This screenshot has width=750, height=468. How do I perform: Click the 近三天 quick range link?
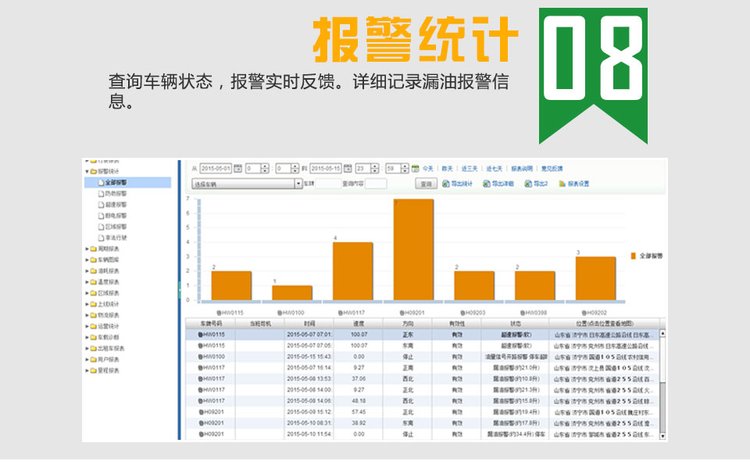click(x=469, y=169)
